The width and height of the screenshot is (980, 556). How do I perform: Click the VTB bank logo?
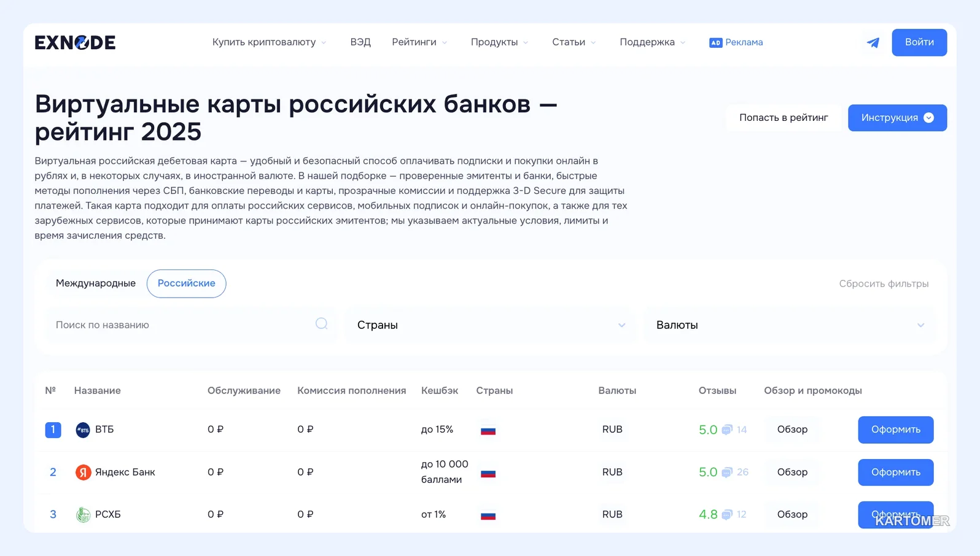[83, 430]
